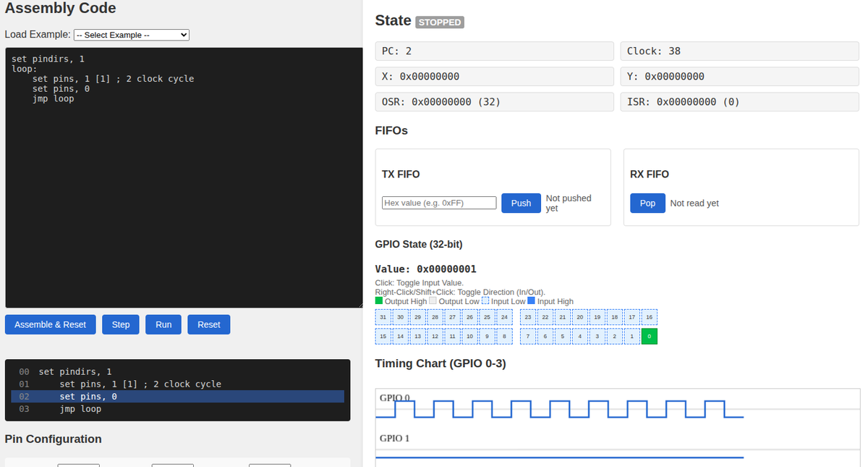
Task: Select highlighted line 02 set pins, 0
Action: (177, 397)
